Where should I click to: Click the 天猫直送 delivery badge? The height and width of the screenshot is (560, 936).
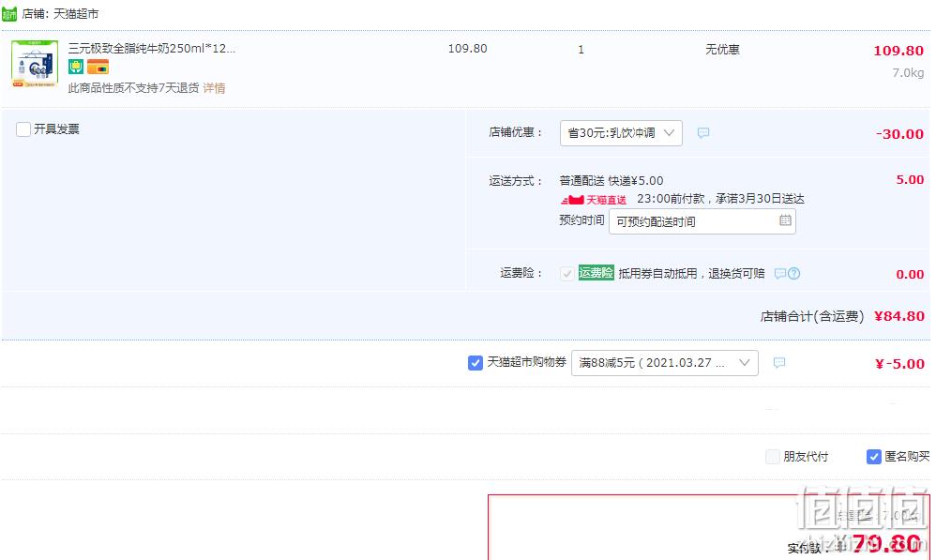point(594,200)
